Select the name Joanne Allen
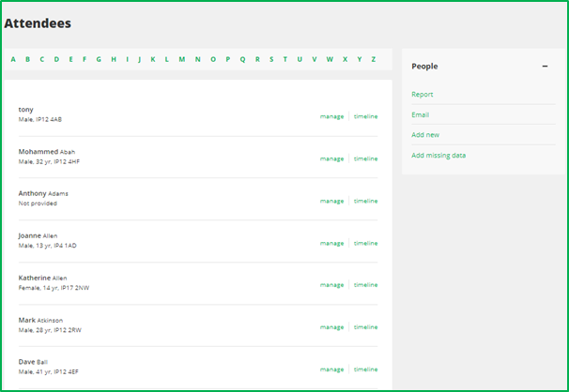The image size is (569, 392). [38, 235]
